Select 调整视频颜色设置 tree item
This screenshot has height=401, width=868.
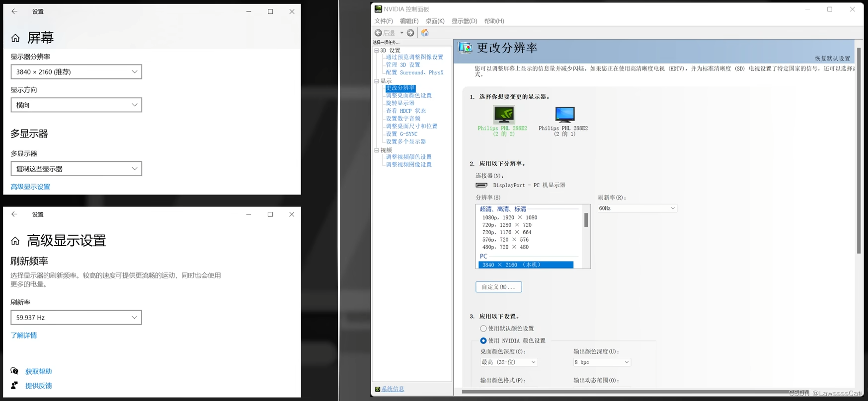pos(409,157)
